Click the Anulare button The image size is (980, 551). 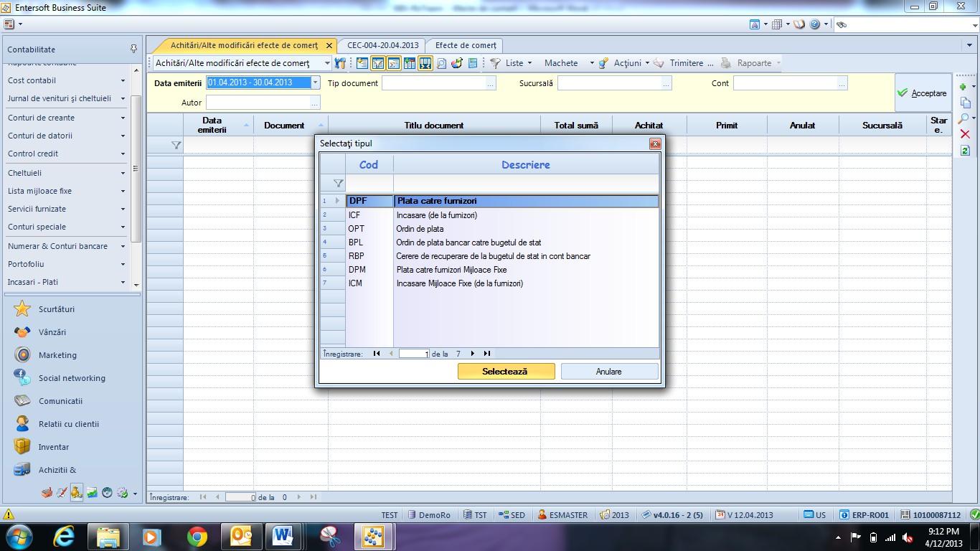(609, 372)
